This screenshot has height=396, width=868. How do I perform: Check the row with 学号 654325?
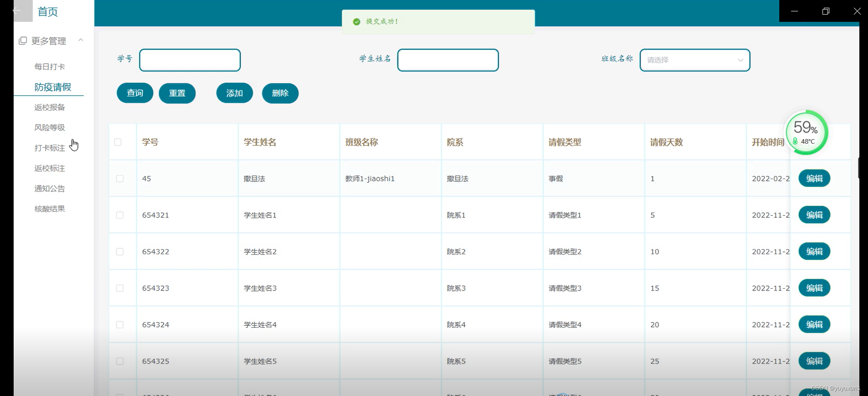[x=120, y=361]
